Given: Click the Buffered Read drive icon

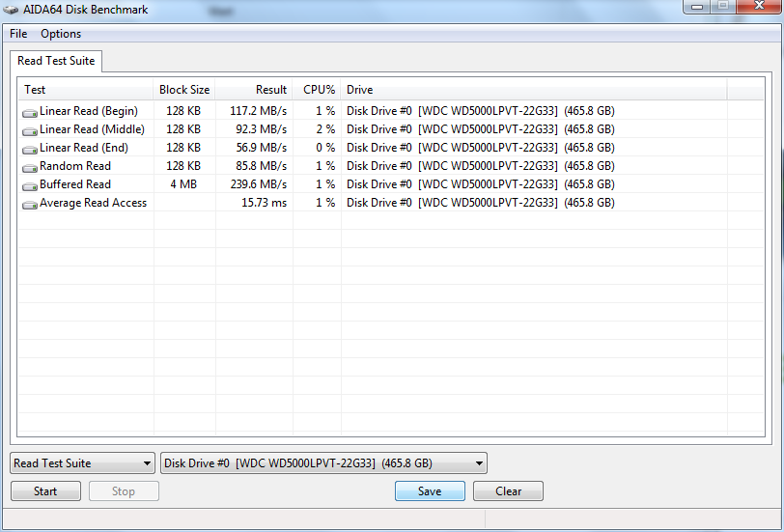Looking at the screenshot, I should 30,186.
